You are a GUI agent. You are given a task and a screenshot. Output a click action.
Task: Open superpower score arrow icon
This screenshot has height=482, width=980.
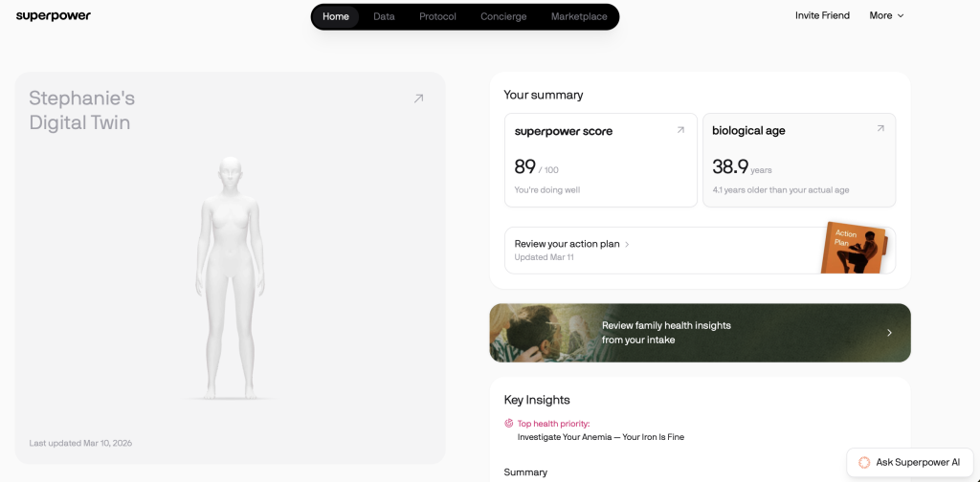coord(680,130)
